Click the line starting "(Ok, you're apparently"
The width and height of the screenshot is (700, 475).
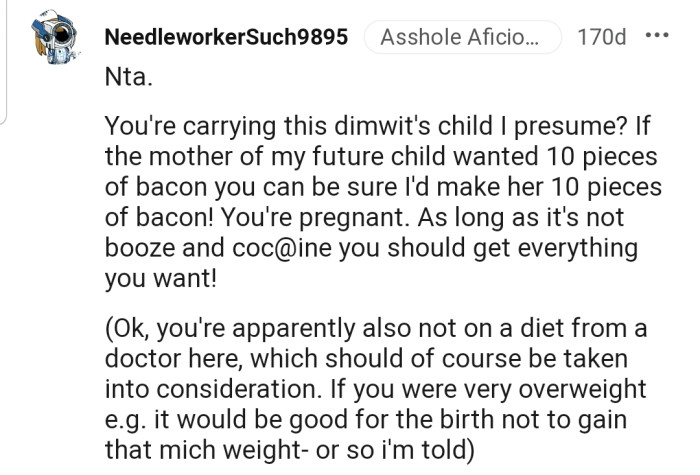point(376,330)
